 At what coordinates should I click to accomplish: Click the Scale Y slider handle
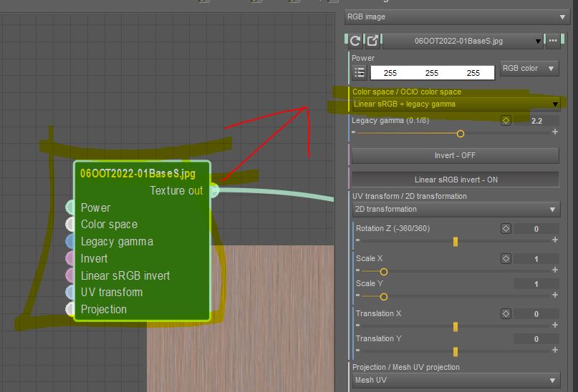click(x=384, y=297)
